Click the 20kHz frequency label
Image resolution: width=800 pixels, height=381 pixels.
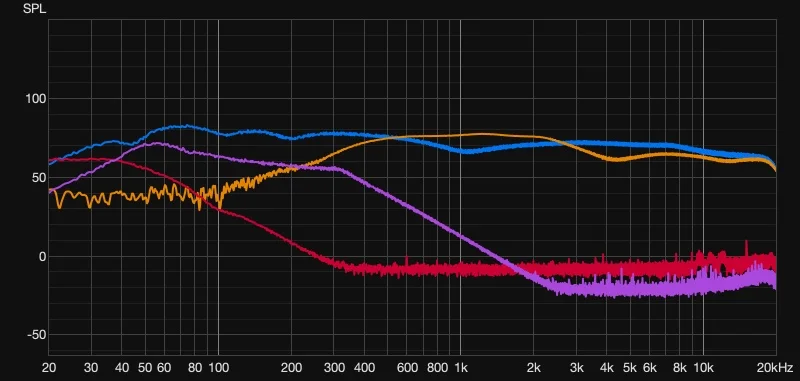pyautogui.click(x=776, y=367)
